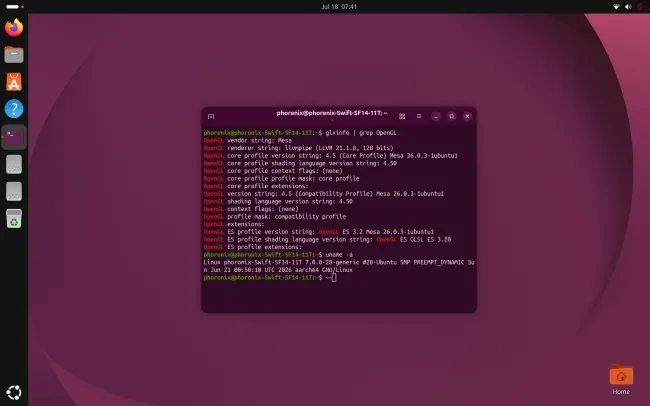Add a new terminal tab
Image resolution: width=650 pixels, height=406 pixels.
point(211,117)
